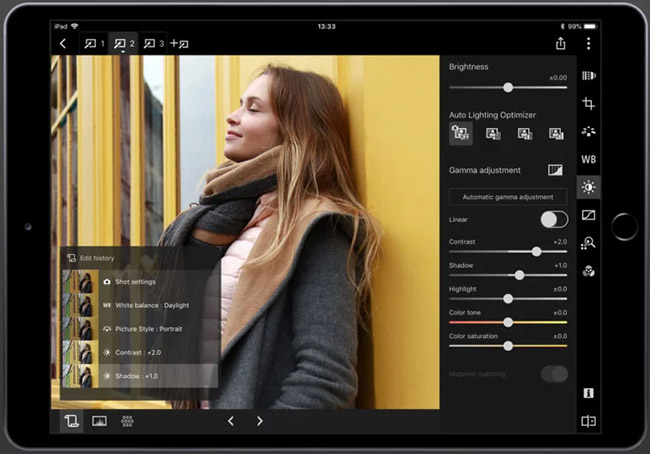Open the tone curve tool icon
This screenshot has width=650, height=454.
589,215
